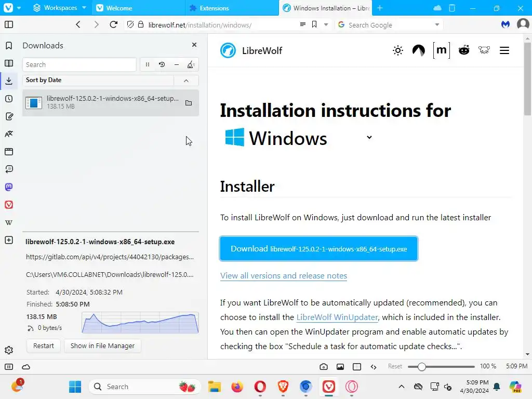Image resolution: width=532 pixels, height=399 pixels.
Task: Open a new tab with plus
Action: click(380, 8)
